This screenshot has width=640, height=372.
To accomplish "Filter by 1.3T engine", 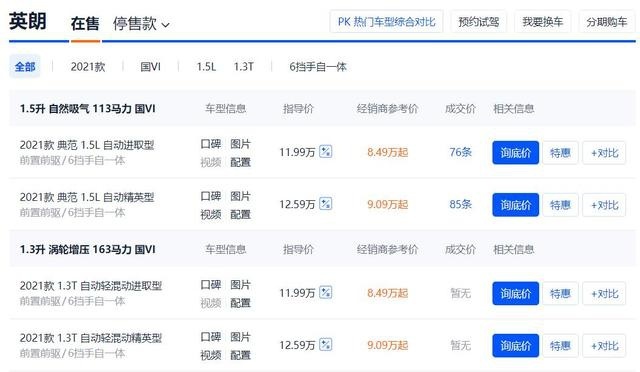I will click(244, 67).
